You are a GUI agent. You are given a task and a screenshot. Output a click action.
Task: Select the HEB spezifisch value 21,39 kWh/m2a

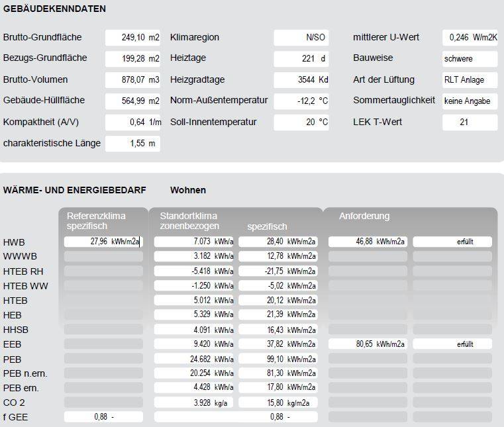(278, 314)
